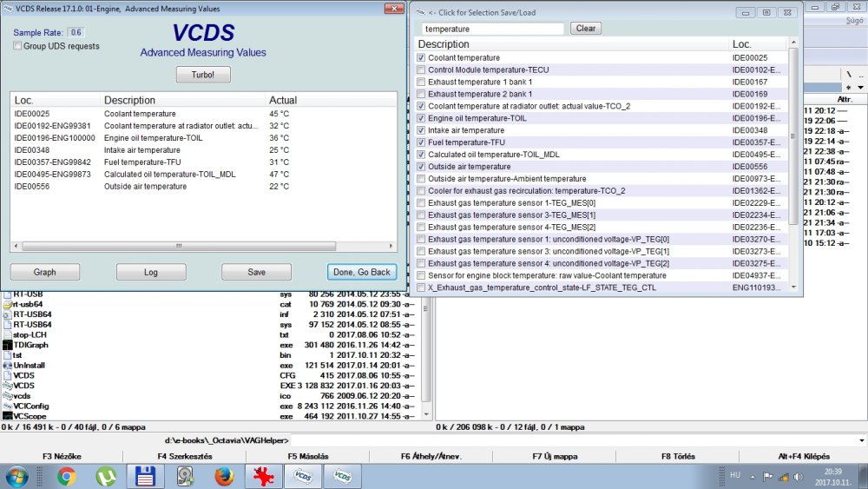The width and height of the screenshot is (868, 489).
Task: Click the measuring values list scroll-left arrow
Action: [x=16, y=246]
